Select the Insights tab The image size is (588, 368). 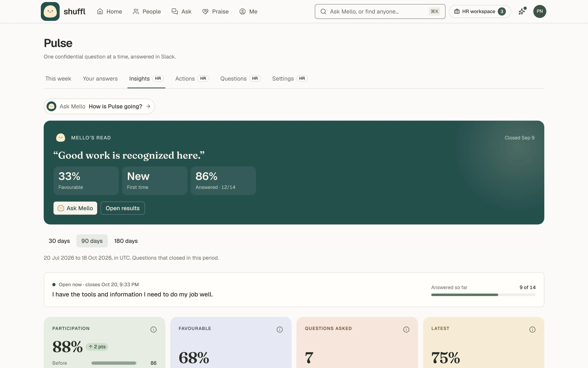pyautogui.click(x=146, y=79)
